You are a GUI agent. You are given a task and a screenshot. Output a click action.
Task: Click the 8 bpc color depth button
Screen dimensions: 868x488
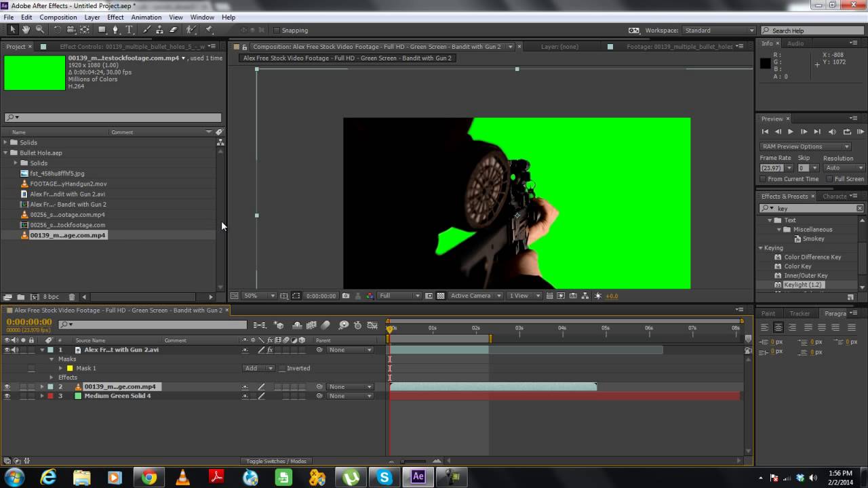pos(51,297)
